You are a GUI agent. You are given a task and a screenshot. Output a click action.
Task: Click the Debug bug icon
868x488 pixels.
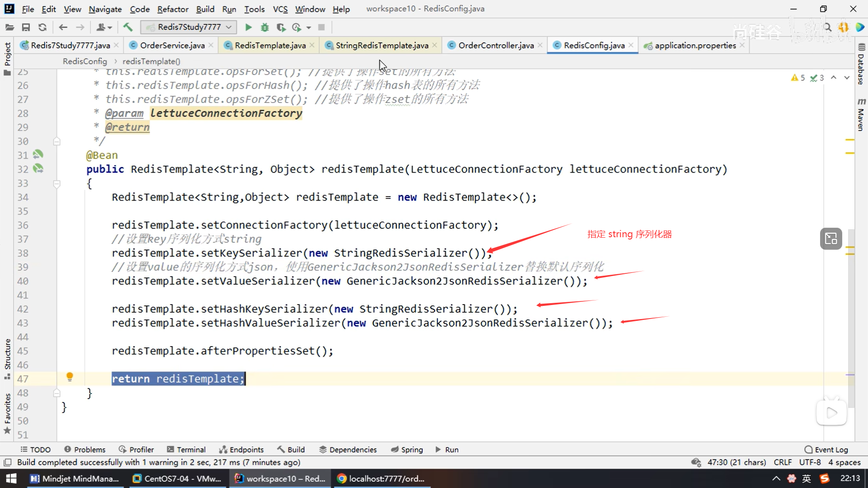(x=265, y=28)
